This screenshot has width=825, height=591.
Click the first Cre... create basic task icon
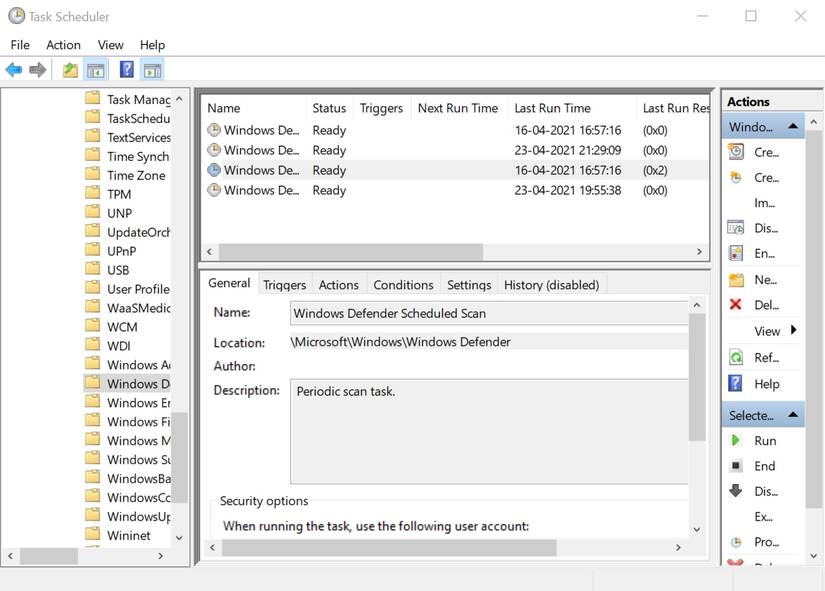[736, 152]
